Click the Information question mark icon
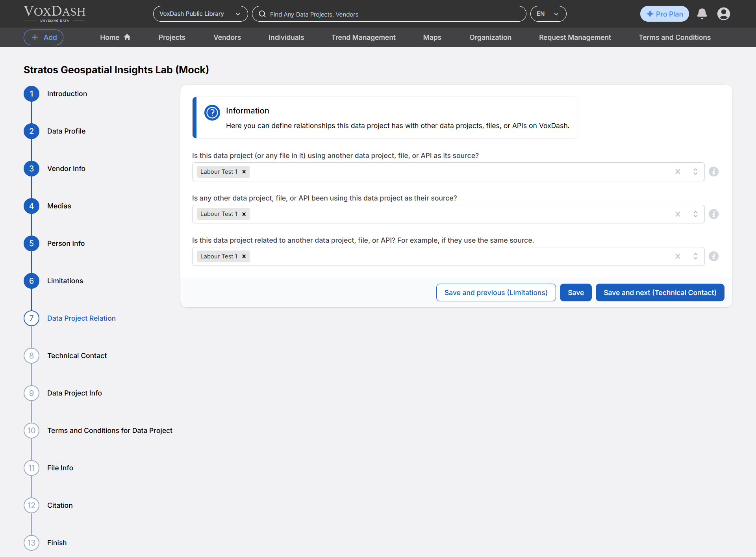This screenshot has width=756, height=557. (212, 113)
